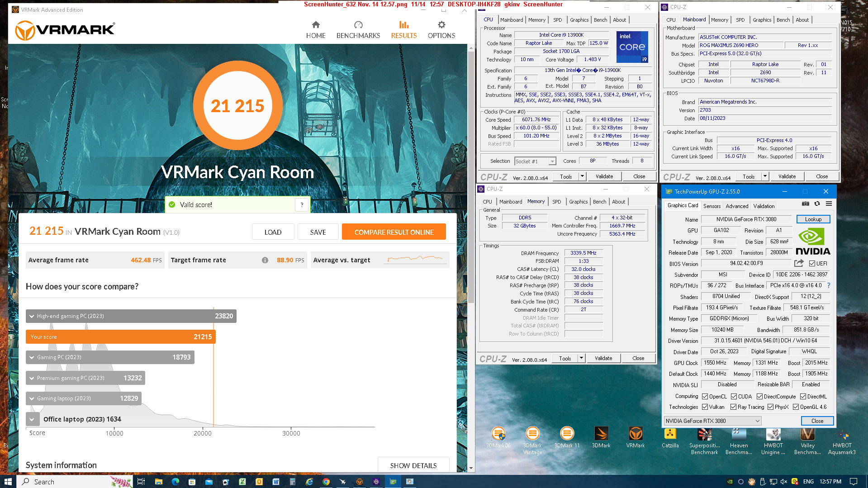Screen dimensions: 868x488
Task: Click Validate in CPU-Z Memory window
Action: click(603, 358)
